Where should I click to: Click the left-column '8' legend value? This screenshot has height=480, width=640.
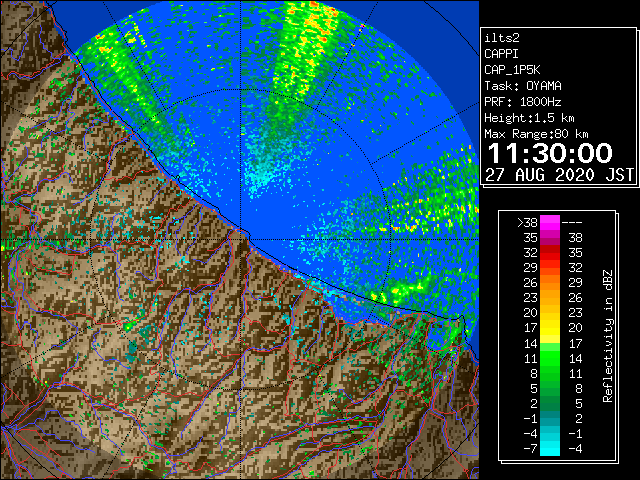pos(534,373)
